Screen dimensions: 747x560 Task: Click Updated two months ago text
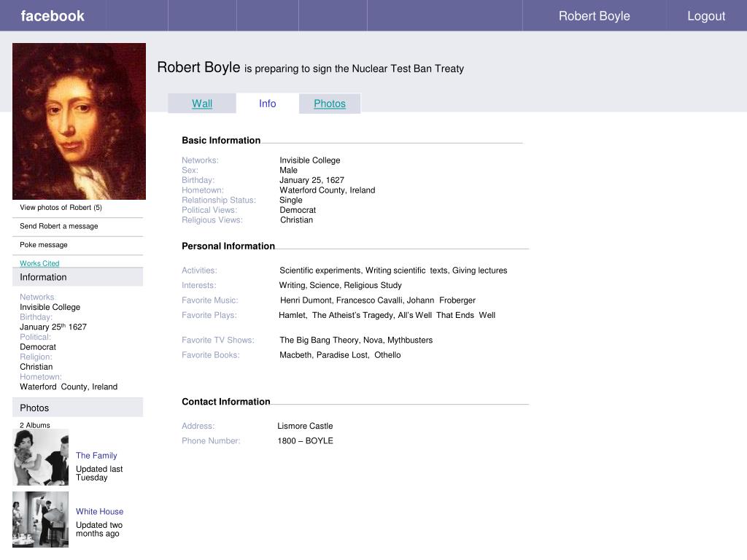point(99,529)
